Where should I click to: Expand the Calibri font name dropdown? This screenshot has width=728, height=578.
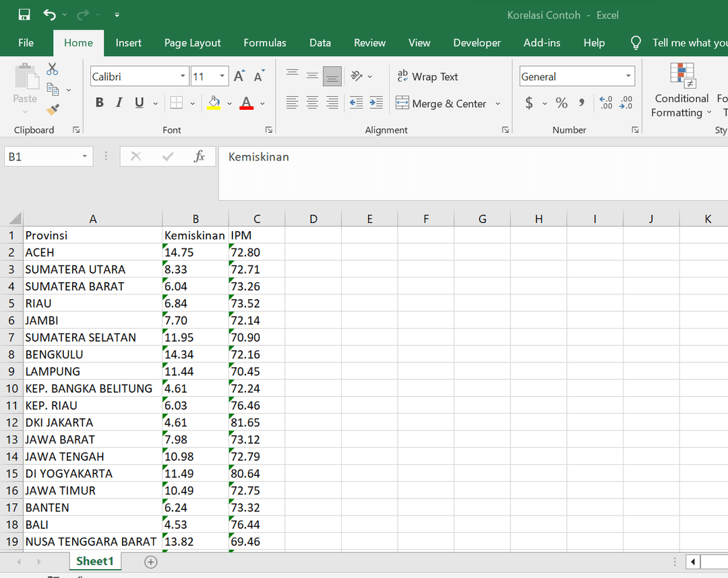[x=183, y=76]
